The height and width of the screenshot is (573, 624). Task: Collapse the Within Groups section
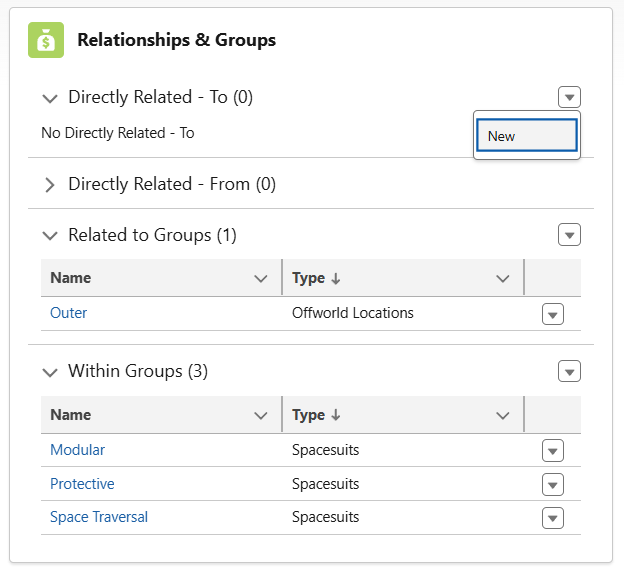(x=50, y=372)
